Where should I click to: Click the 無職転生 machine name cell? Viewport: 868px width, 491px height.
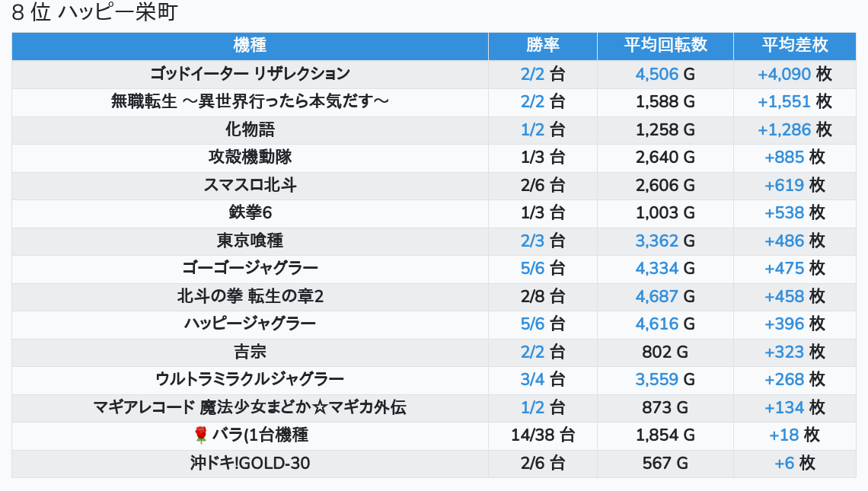pyautogui.click(x=250, y=101)
